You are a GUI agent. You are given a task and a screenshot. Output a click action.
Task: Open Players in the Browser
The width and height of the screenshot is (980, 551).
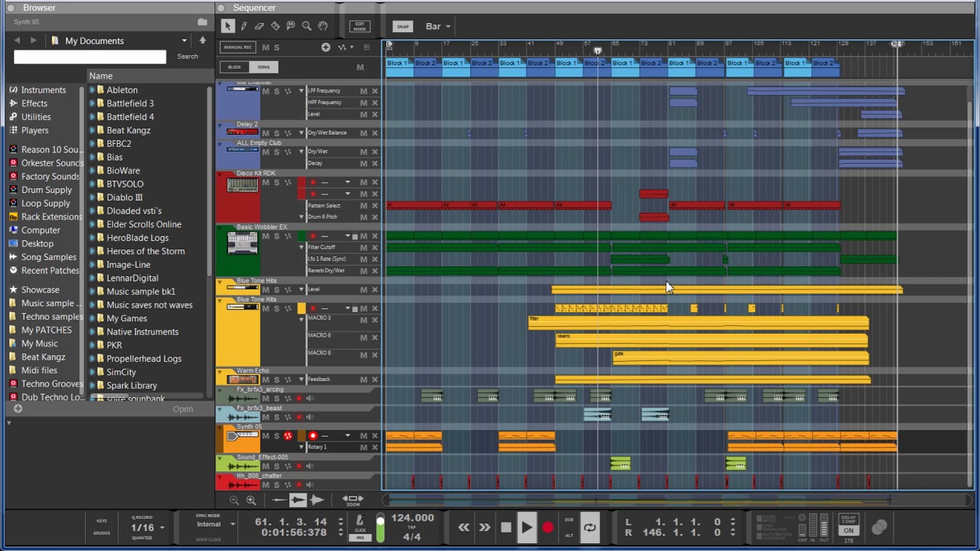(x=29, y=130)
